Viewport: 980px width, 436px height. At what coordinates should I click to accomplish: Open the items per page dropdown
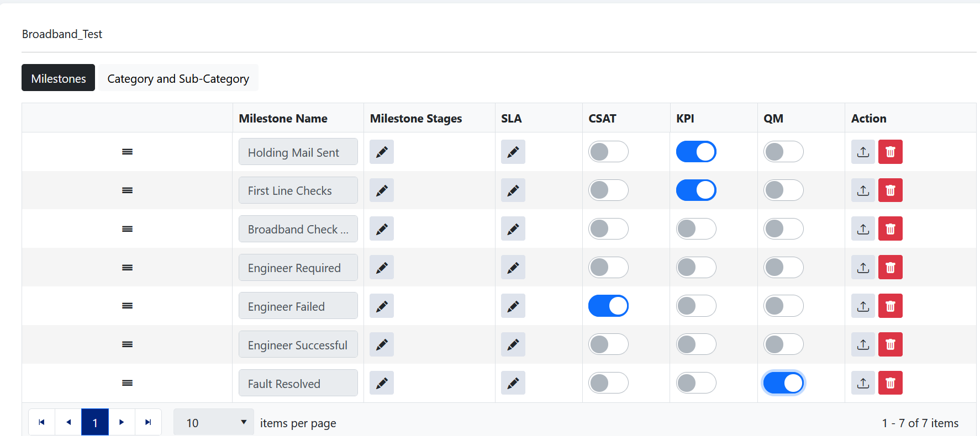(213, 423)
